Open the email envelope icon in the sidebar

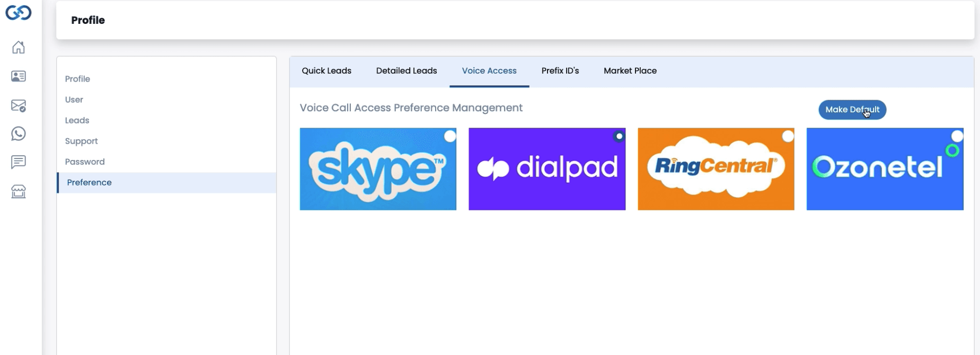pos(19,105)
